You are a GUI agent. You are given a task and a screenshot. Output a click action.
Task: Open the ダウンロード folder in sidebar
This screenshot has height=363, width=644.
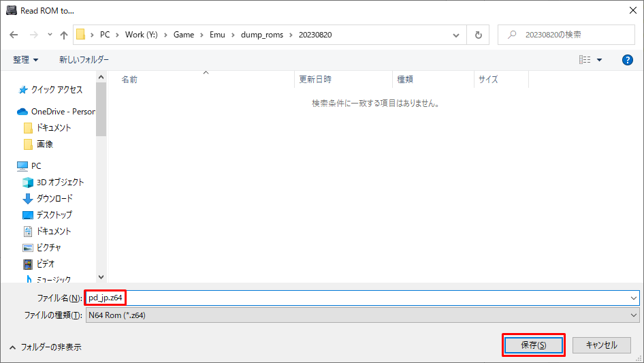[54, 198]
